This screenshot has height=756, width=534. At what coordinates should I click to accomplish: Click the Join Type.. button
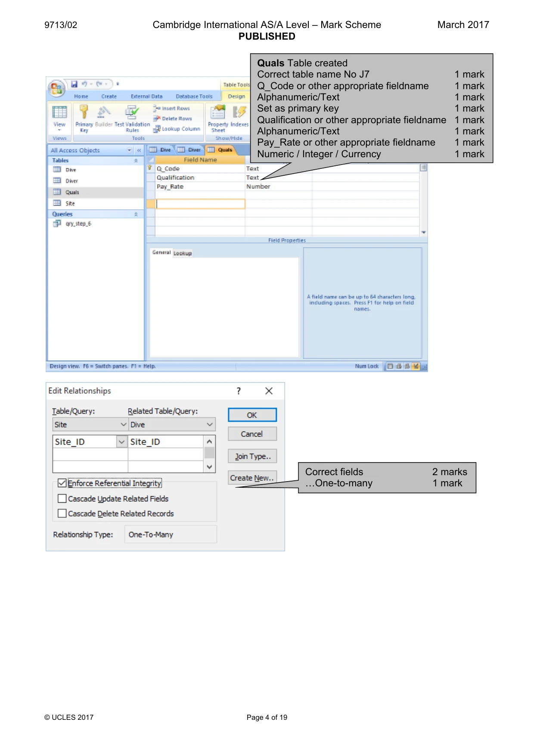(x=252, y=456)
